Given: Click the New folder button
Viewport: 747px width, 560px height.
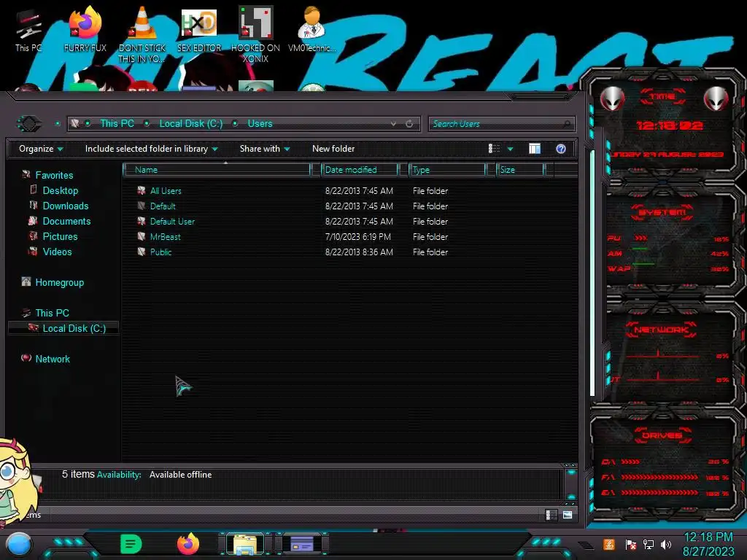Looking at the screenshot, I should pos(333,149).
